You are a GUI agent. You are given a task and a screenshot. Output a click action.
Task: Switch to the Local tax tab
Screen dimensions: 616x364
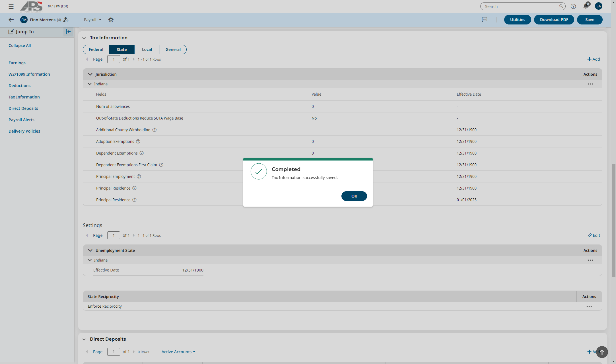[147, 50]
